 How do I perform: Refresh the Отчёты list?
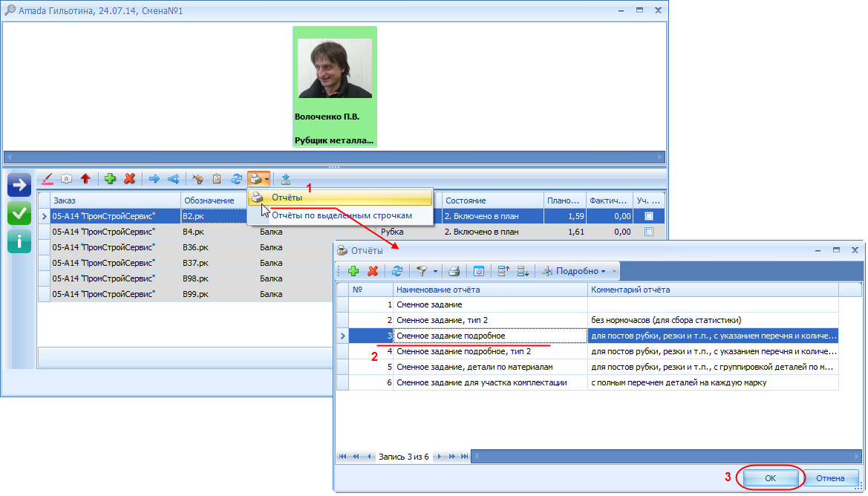(x=397, y=271)
